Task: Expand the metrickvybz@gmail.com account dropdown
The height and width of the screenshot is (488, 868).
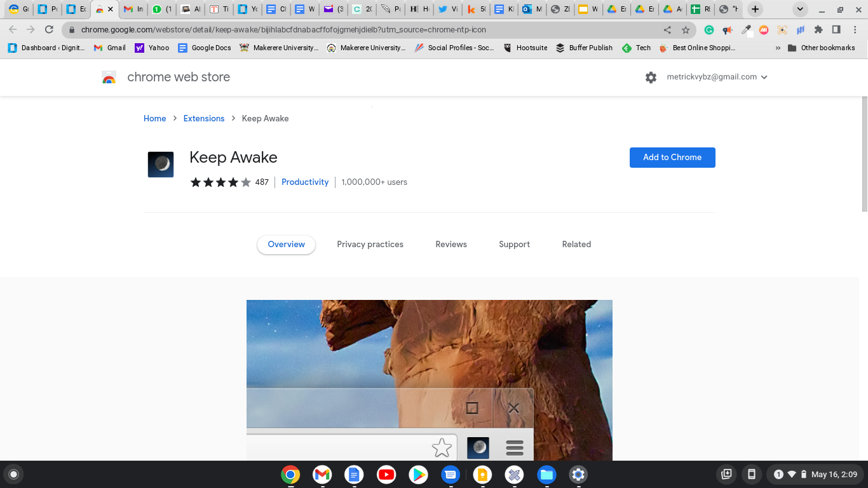Action: [717, 77]
